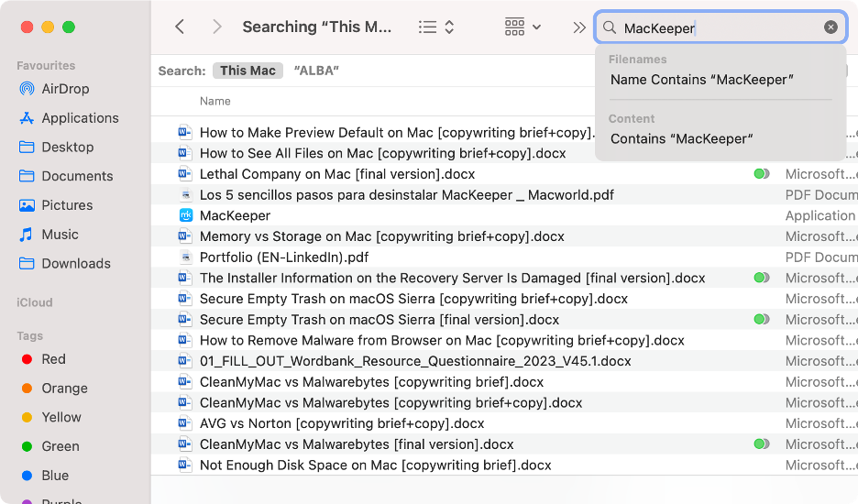The image size is (858, 504).
Task: Select the Yellow tag dot
Action: [27, 417]
